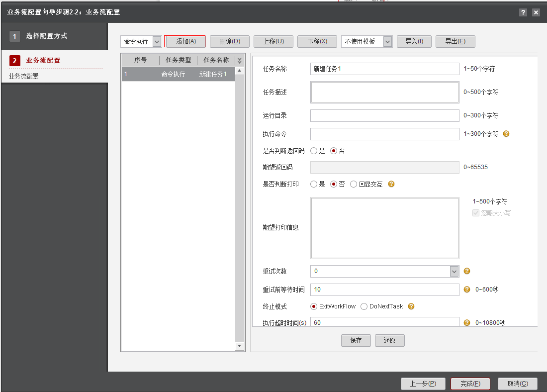This screenshot has width=547, height=392.
Task: Open help via question mark in title bar
Action: click(523, 12)
